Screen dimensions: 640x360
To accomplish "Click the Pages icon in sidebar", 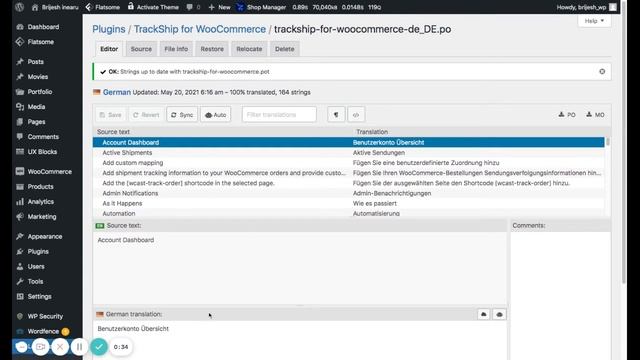I will (x=20, y=122).
